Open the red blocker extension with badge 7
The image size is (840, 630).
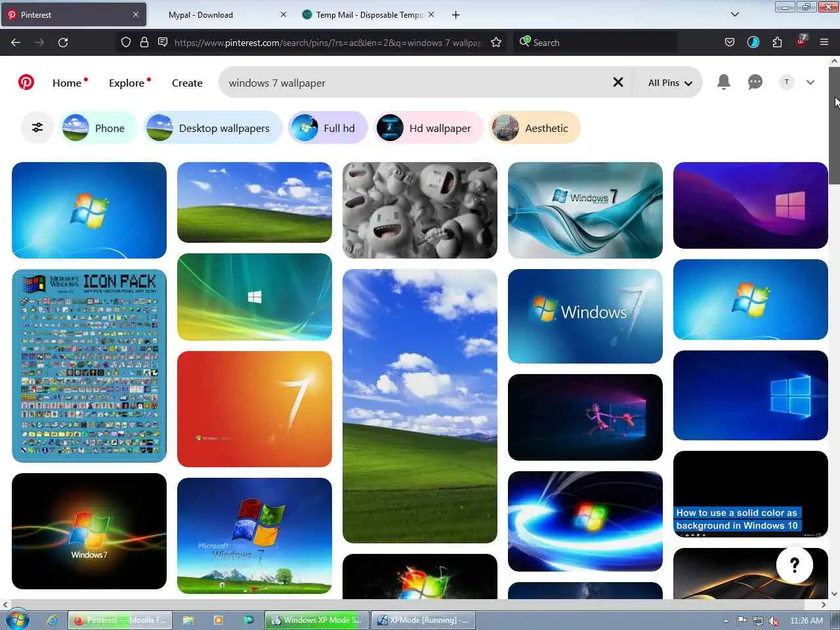801,41
